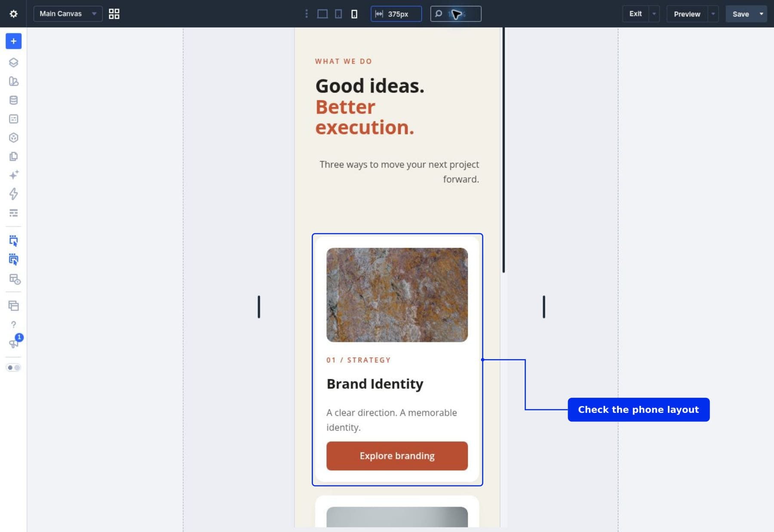Viewport: 774px width, 532px height.
Task: Click the Exit button
Action: (x=635, y=14)
